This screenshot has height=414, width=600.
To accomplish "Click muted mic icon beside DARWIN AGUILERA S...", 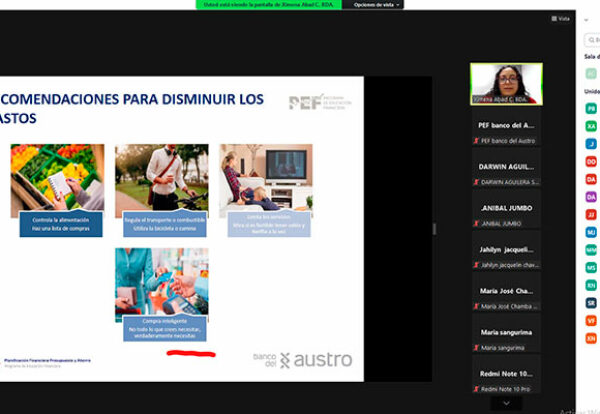I will [476, 182].
